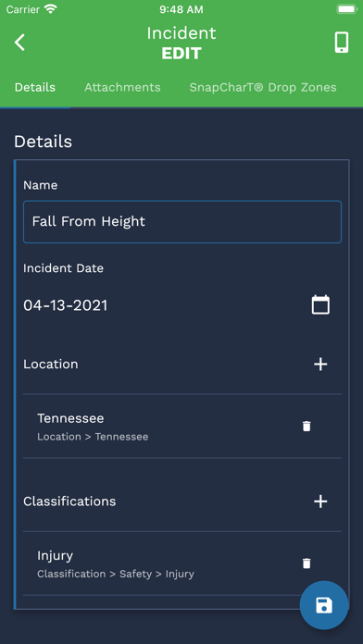This screenshot has width=363, height=644.
Task: Add a new Location with plus icon
Action: click(x=320, y=365)
